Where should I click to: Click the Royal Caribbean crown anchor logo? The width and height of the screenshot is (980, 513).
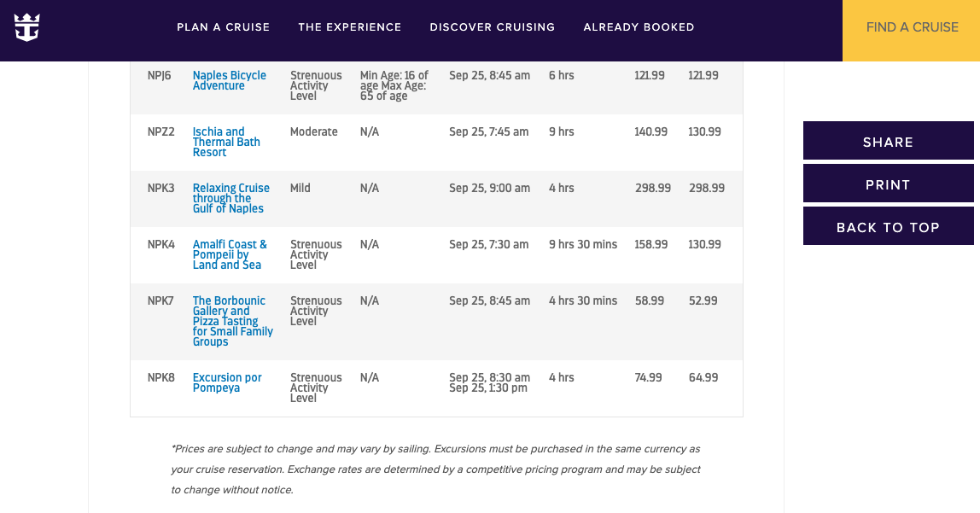coord(26,26)
